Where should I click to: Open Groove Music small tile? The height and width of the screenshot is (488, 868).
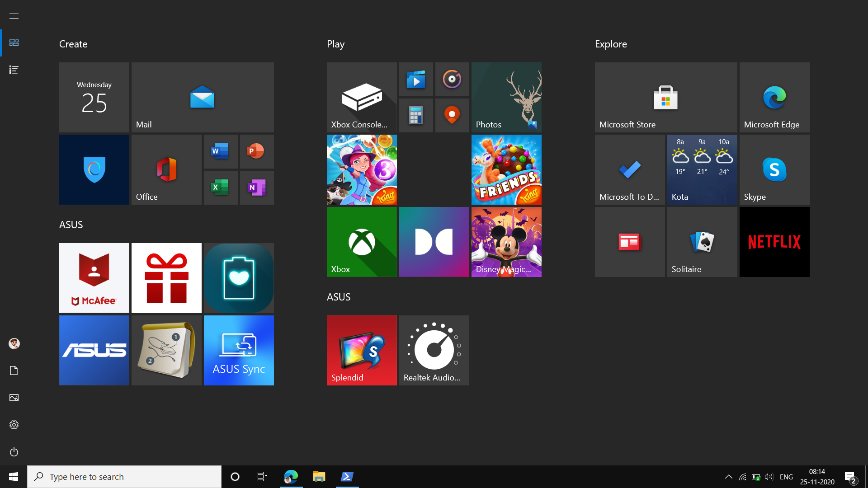click(452, 79)
